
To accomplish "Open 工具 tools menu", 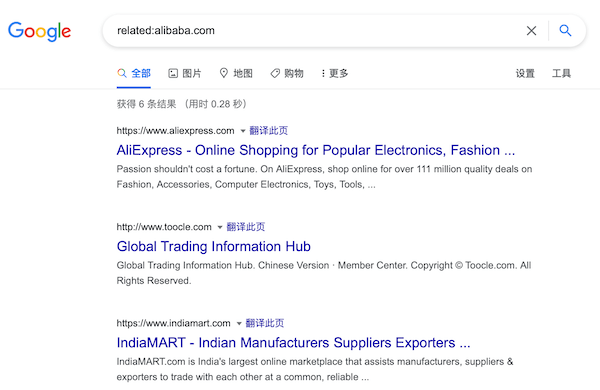I will tap(561, 73).
